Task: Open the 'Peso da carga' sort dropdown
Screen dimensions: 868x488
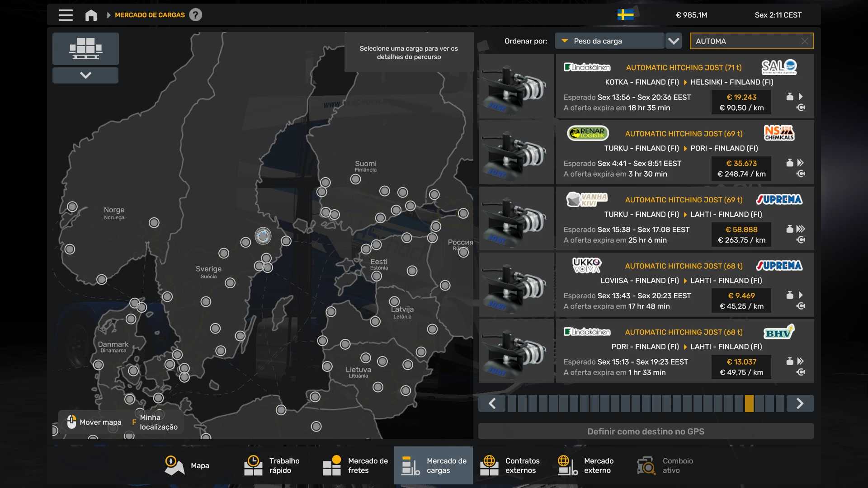Action: 609,41
